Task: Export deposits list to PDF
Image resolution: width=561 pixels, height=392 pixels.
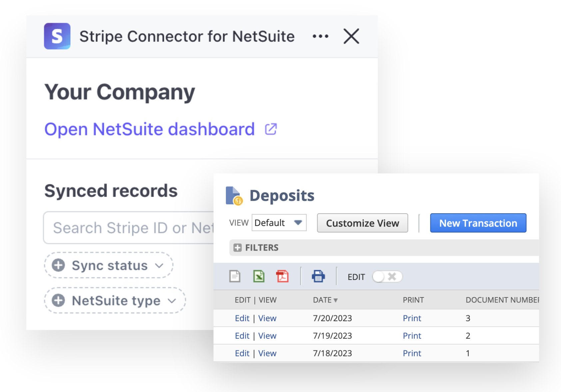Action: point(282,276)
